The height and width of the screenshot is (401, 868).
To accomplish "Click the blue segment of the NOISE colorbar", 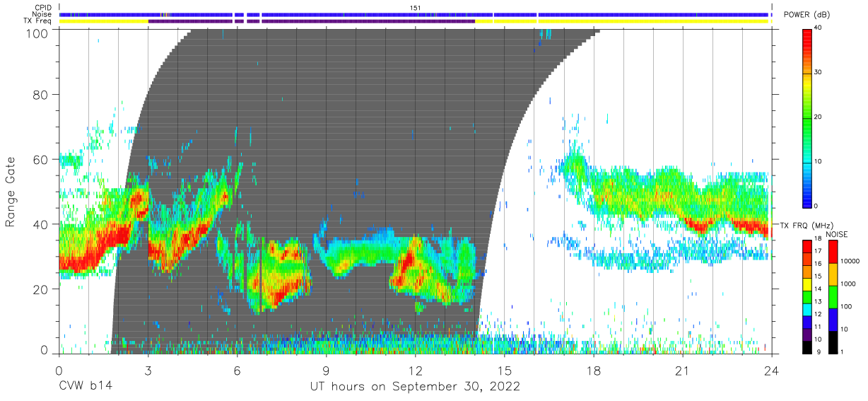I will (x=833, y=319).
